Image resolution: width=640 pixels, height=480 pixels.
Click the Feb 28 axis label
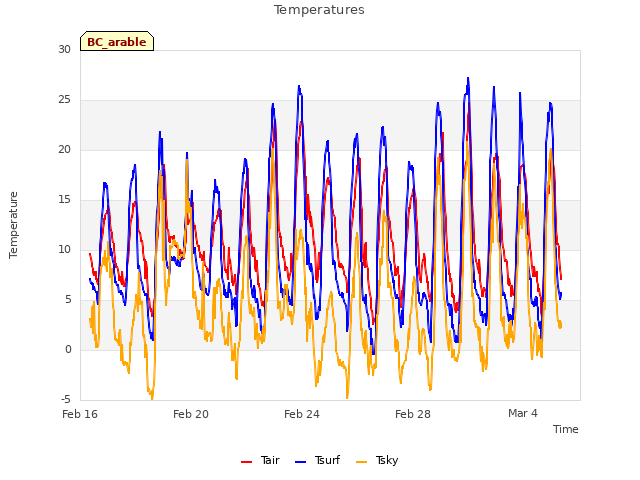(x=413, y=414)
